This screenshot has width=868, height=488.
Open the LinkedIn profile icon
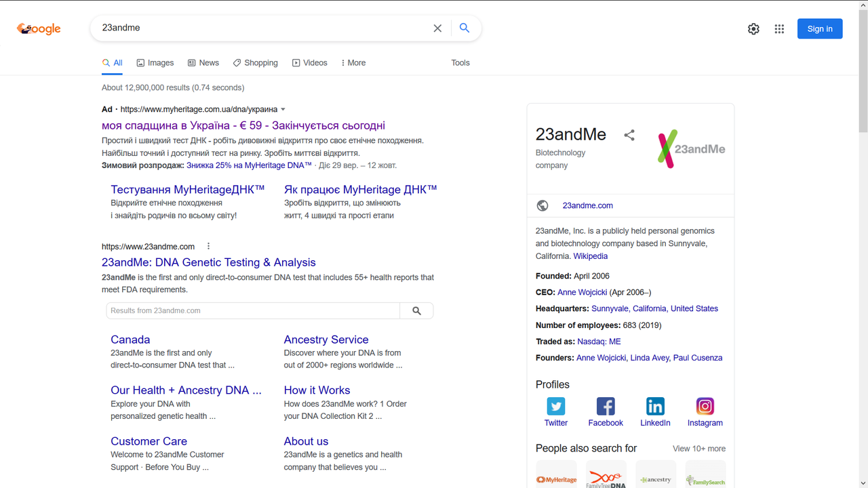[x=655, y=406]
